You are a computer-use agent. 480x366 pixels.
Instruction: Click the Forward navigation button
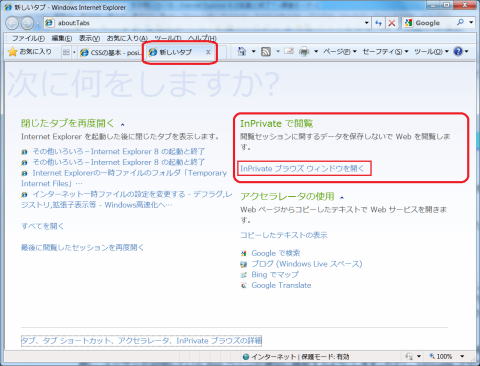tap(27, 23)
